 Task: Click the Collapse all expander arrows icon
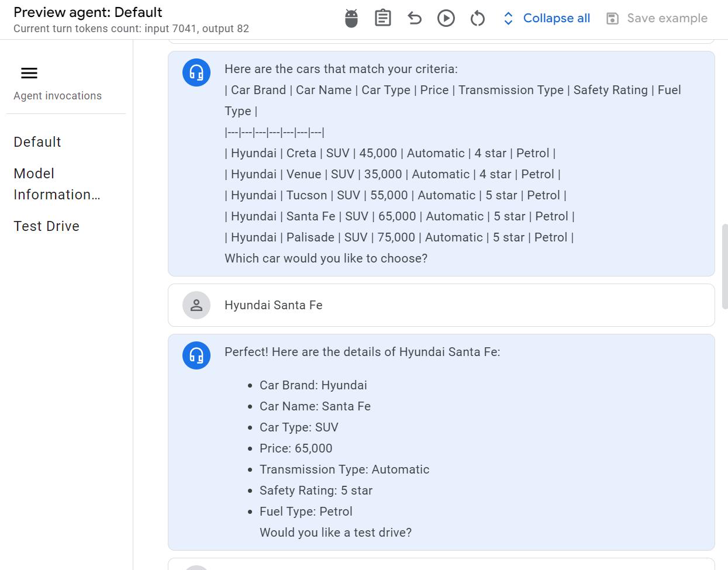tap(508, 19)
